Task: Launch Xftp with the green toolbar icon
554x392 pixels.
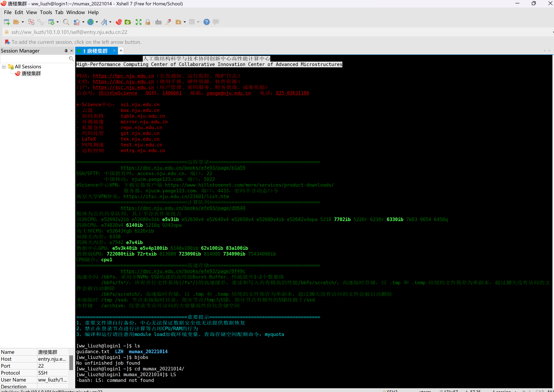Action: click(x=128, y=22)
